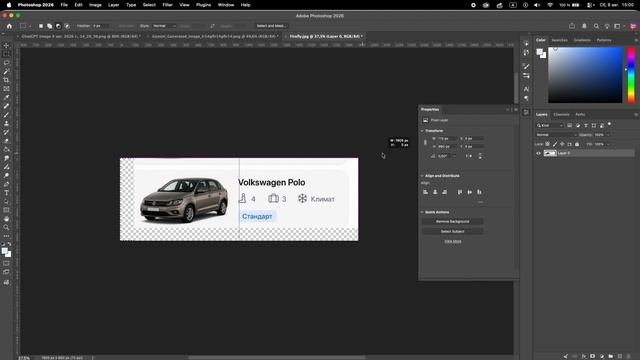Open the Search magnifier in options bar
The height and width of the screenshot is (360, 640).
tap(596, 26)
